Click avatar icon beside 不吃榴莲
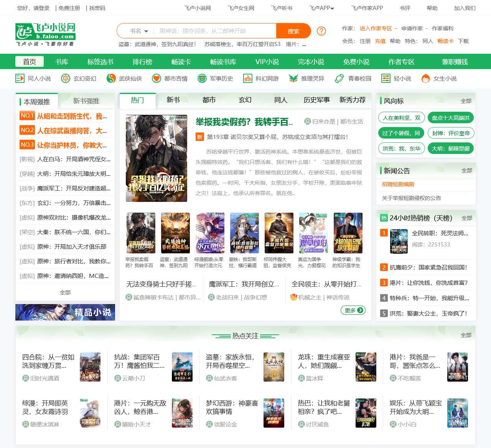The width and height of the screenshot is (491, 448). (393, 378)
